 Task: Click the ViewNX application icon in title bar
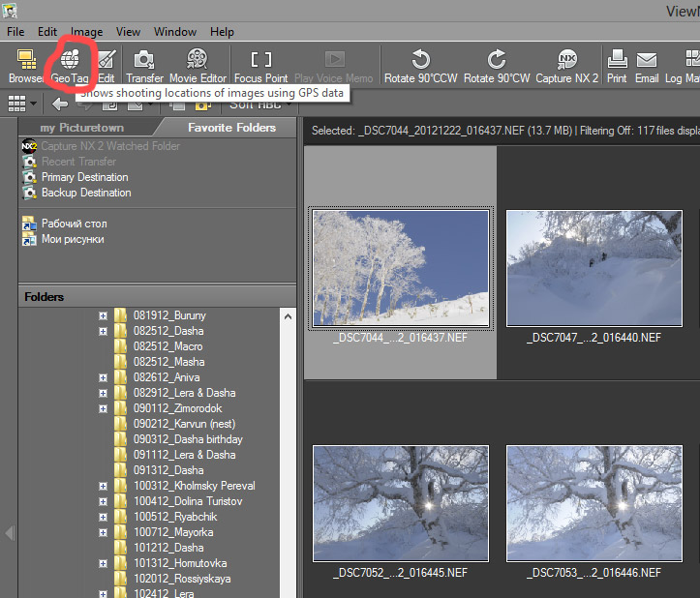(10, 10)
